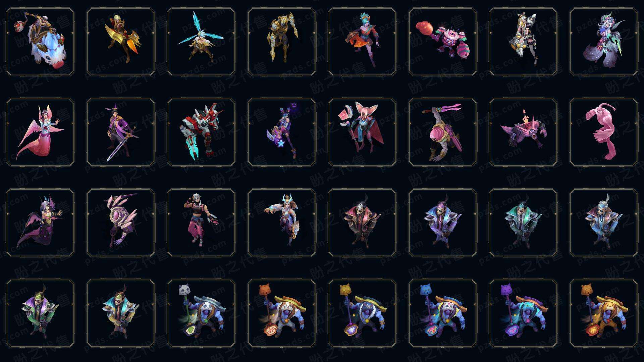The height and width of the screenshot is (362, 644).
Task: Click the dark winged beast with candle
Action: pyautogui.click(x=523, y=132)
